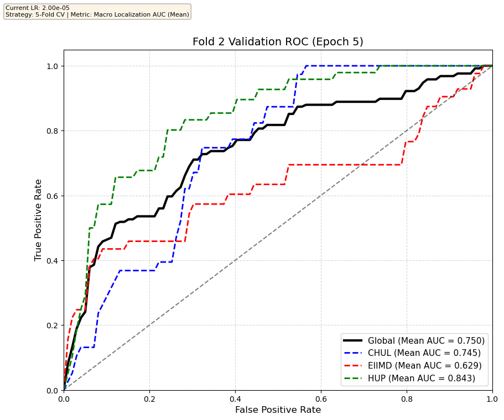The width and height of the screenshot is (504, 420).
Task: Click the Fold 2 Validation ROC plot title
Action: click(x=278, y=42)
